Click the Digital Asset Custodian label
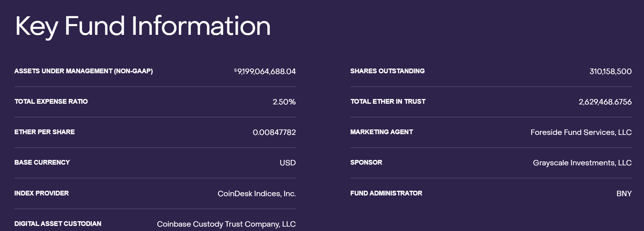This screenshot has width=644, height=231. 58,224
